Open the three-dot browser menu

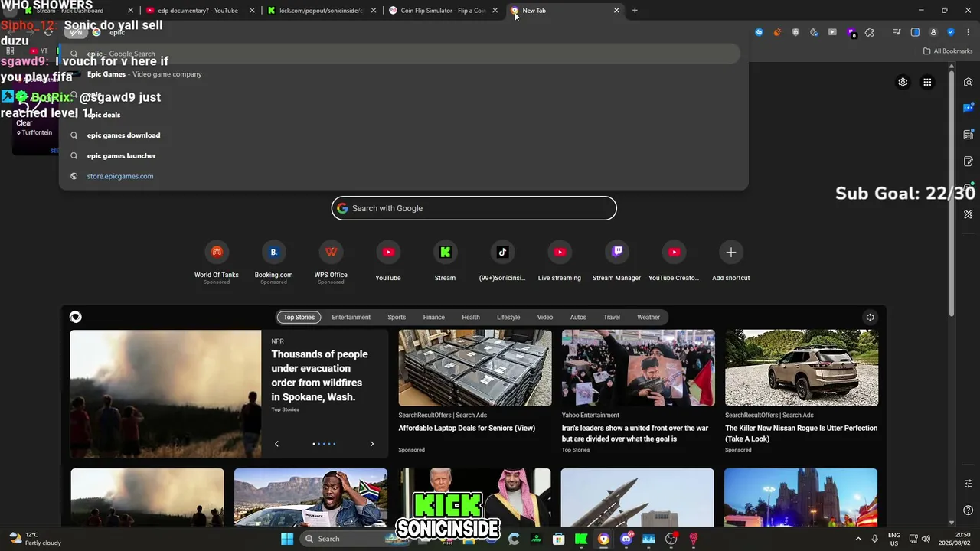tap(969, 32)
